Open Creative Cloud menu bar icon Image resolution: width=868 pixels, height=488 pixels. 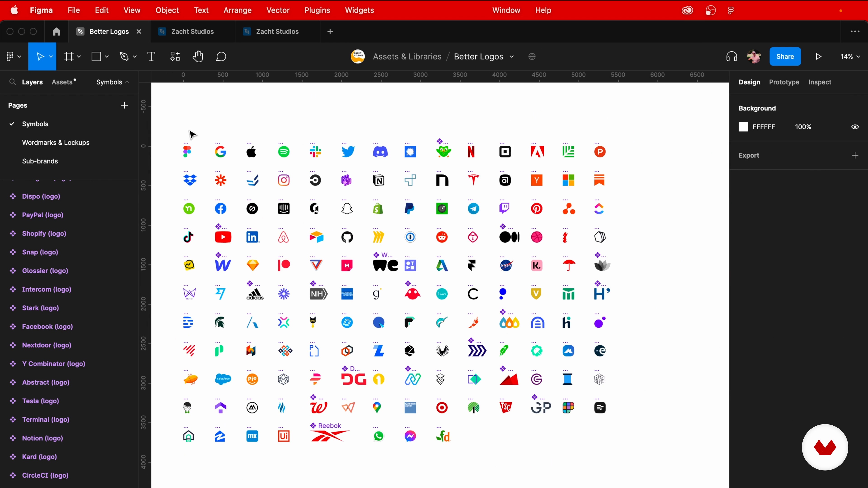click(687, 10)
